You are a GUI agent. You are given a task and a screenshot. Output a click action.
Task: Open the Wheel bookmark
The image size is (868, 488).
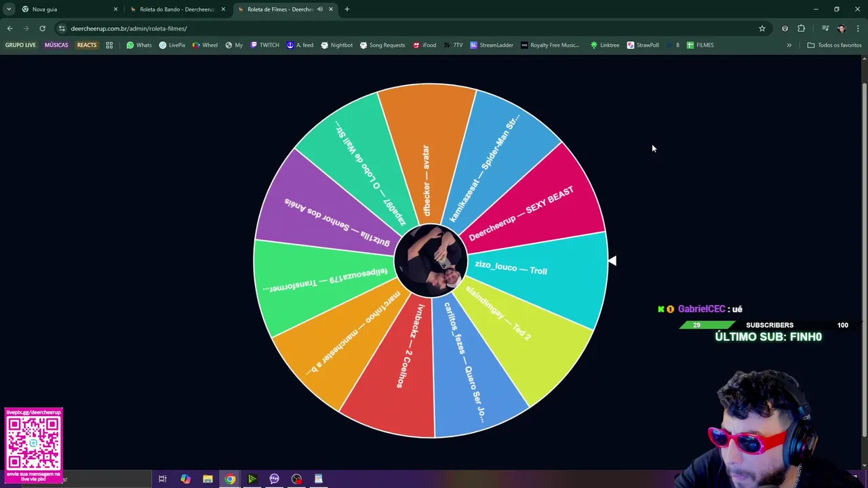point(205,45)
